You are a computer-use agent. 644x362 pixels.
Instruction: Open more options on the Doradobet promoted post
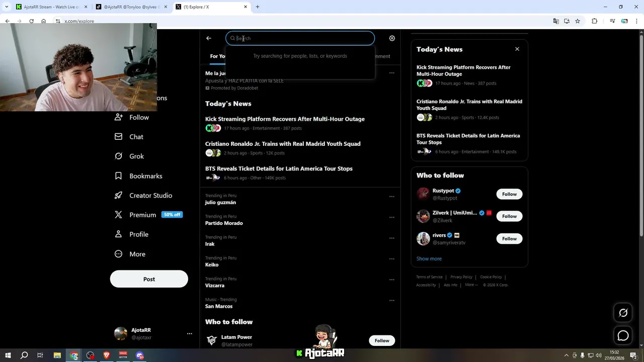click(391, 73)
